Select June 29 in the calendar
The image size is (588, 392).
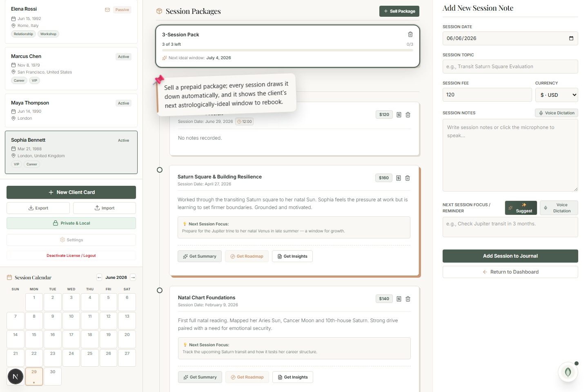point(34,376)
